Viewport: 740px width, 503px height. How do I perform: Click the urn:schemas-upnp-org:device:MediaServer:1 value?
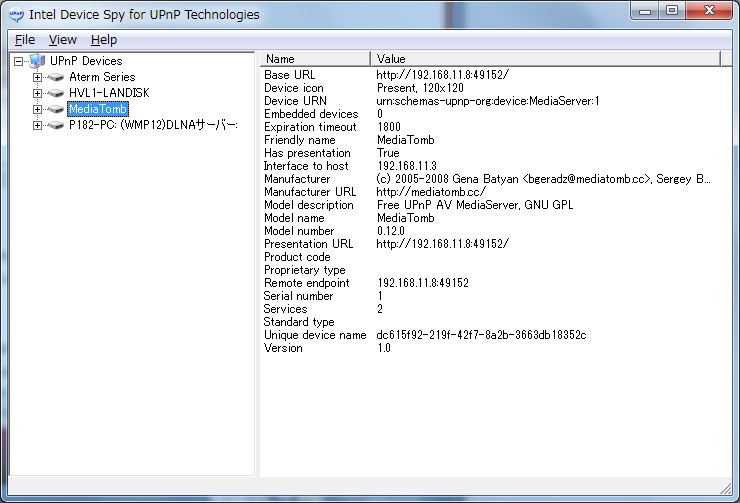coord(488,101)
